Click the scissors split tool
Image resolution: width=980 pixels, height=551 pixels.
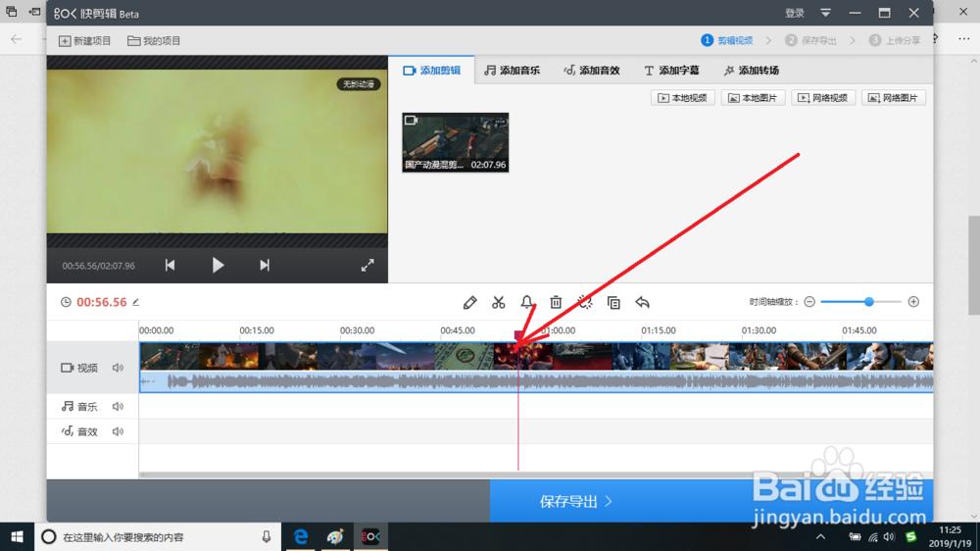498,303
